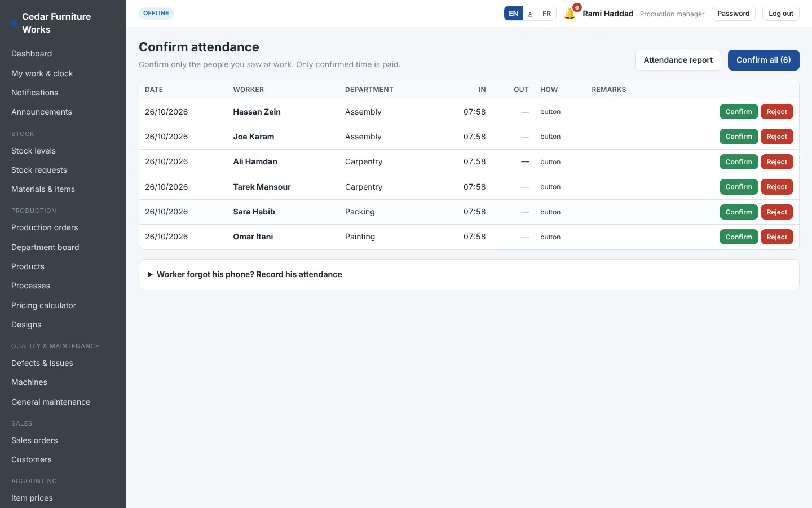
Task: Reject Joe Karam's attendance
Action: [776, 137]
